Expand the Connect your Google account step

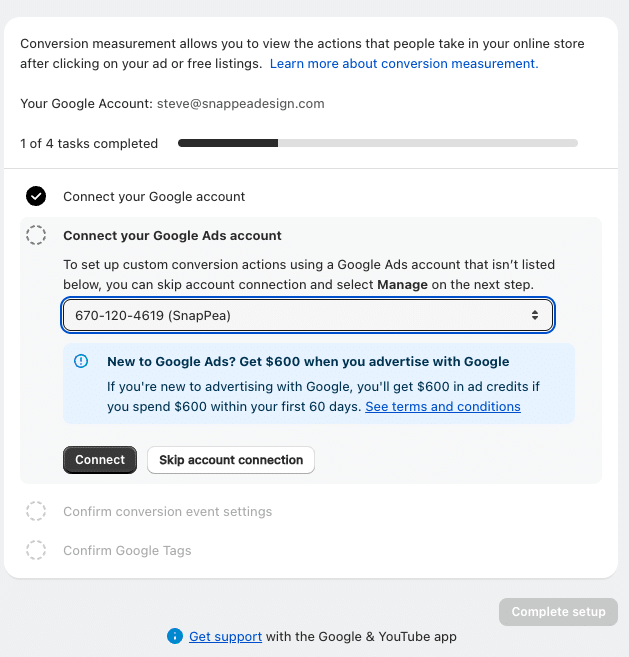pyautogui.click(x=154, y=196)
